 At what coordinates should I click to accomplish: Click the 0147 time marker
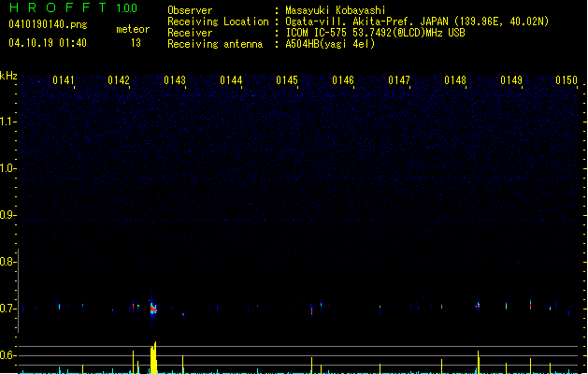point(399,80)
